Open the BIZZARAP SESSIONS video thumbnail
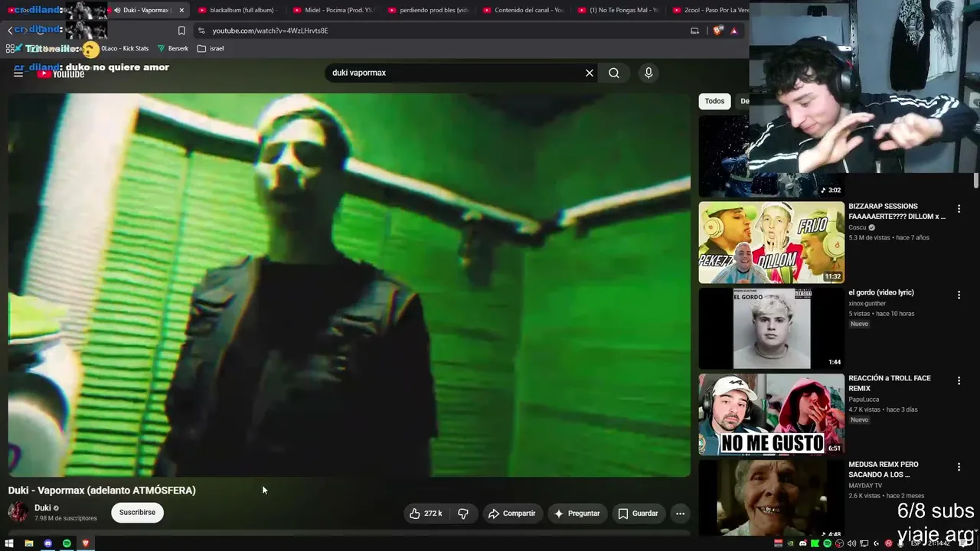This screenshot has height=551, width=980. 771,243
